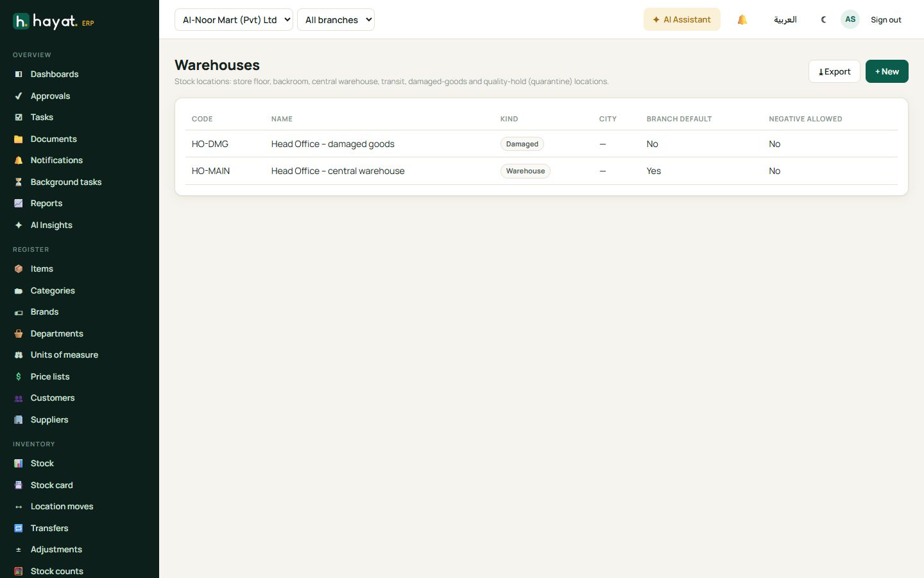Click the Transfers icon in sidebar
Screen dimensions: 924x578
19,528
